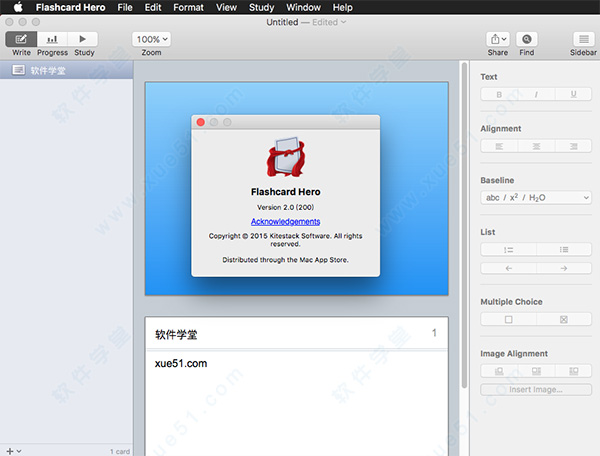Add a crossed multiple choice checkbox
The height and width of the screenshot is (456, 600).
coord(564,319)
